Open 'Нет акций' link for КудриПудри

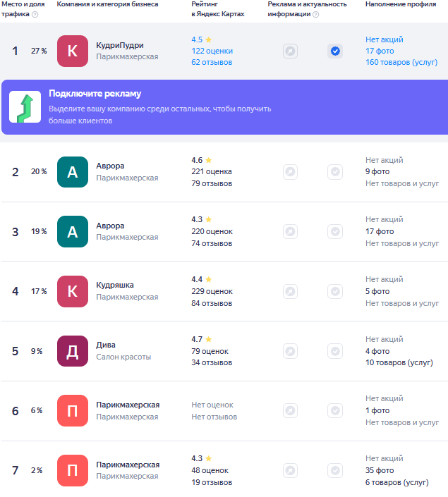click(385, 39)
